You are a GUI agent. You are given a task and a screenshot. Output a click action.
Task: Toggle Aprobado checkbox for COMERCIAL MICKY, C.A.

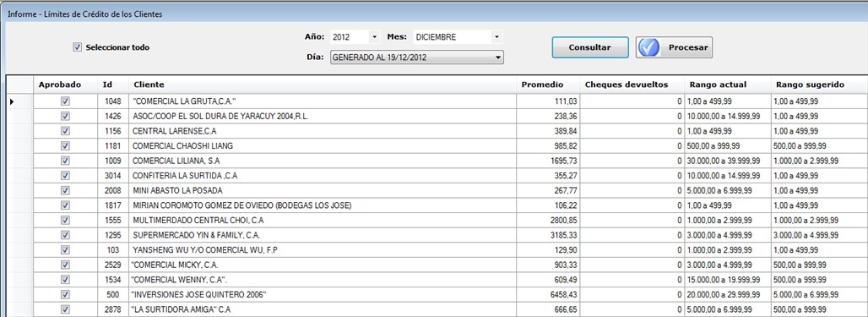point(65,265)
